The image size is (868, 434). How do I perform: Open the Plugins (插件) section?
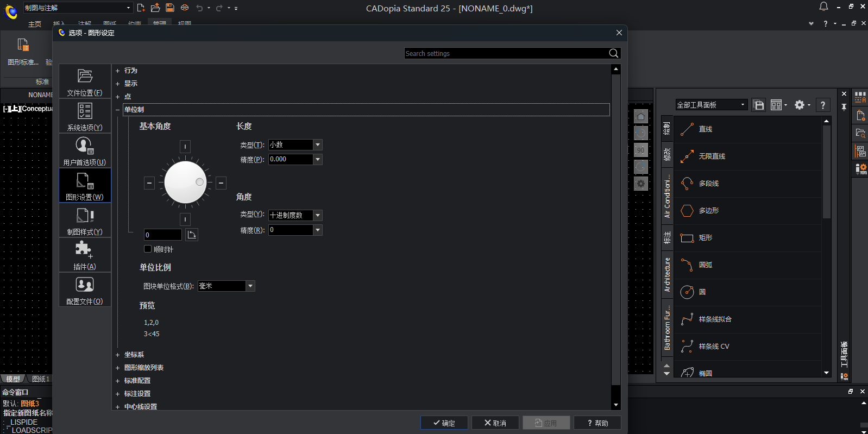(x=85, y=255)
